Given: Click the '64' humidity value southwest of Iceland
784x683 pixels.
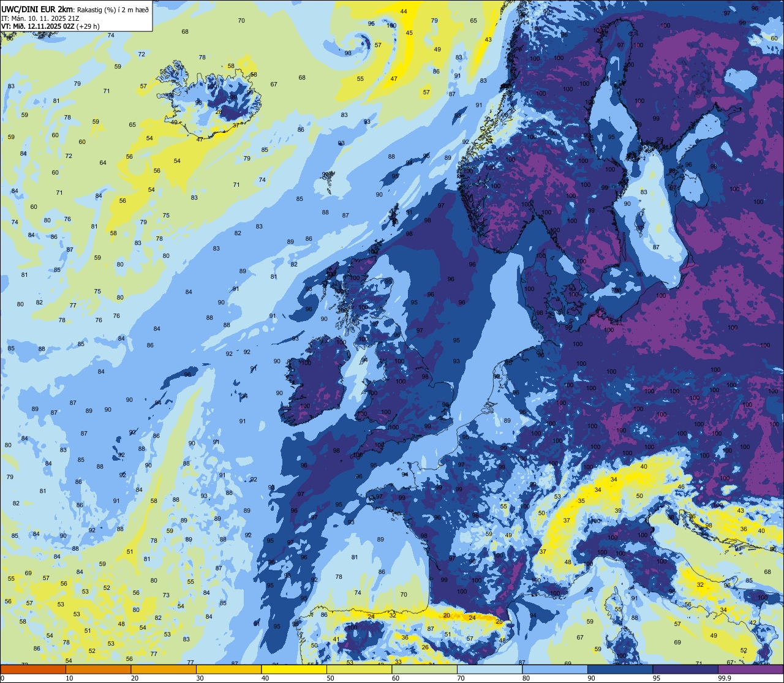Looking at the screenshot, I should tap(103, 162).
